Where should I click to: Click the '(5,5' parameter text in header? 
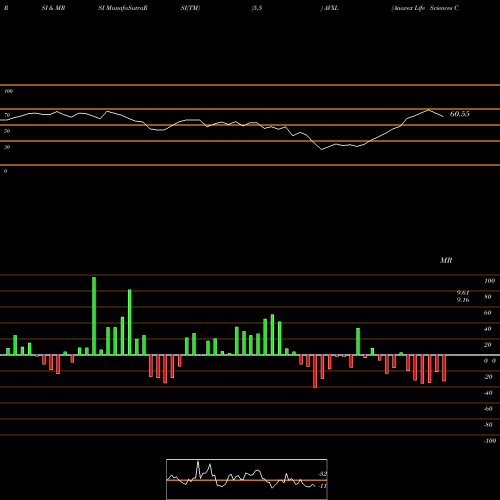coord(257,8)
